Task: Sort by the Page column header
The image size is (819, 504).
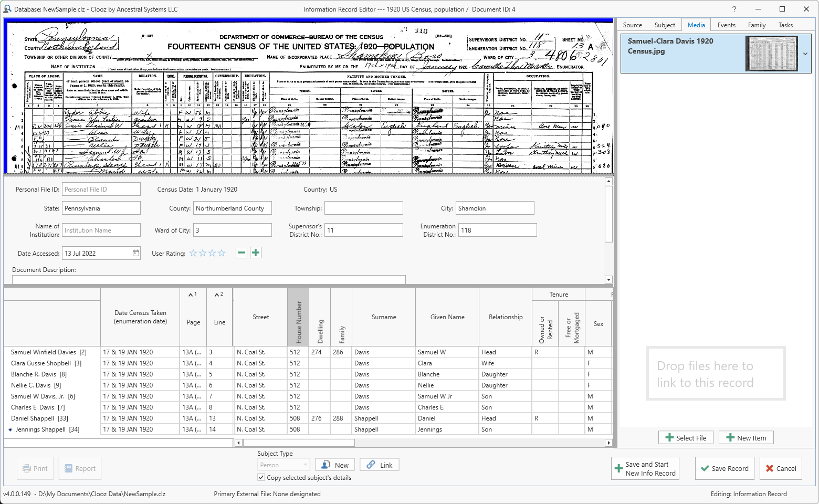Action: [x=193, y=322]
